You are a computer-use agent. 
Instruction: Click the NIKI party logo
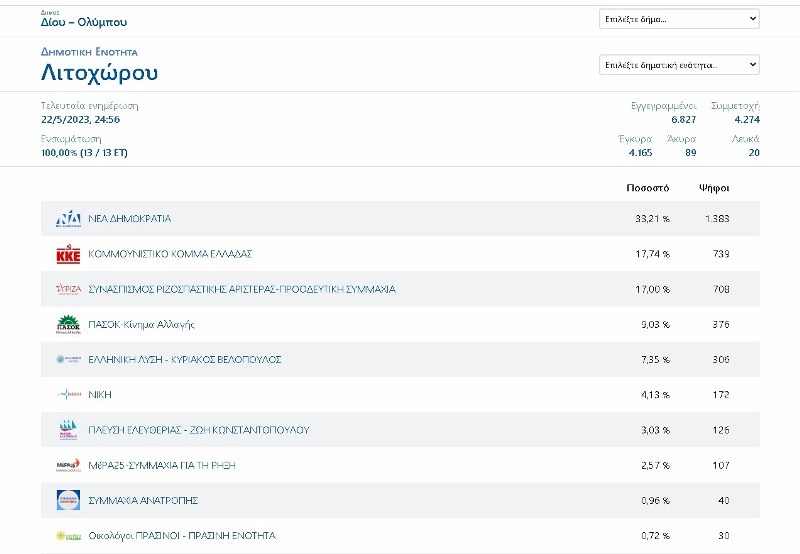click(x=68, y=394)
